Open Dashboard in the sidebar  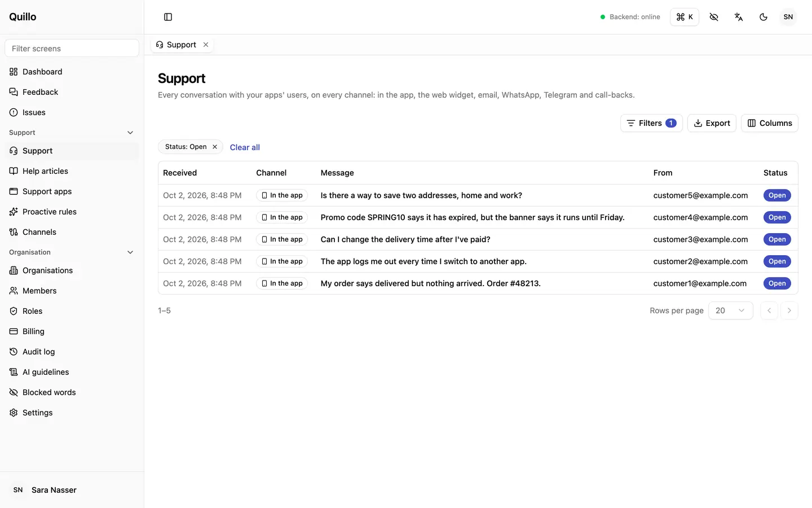[x=72, y=72]
